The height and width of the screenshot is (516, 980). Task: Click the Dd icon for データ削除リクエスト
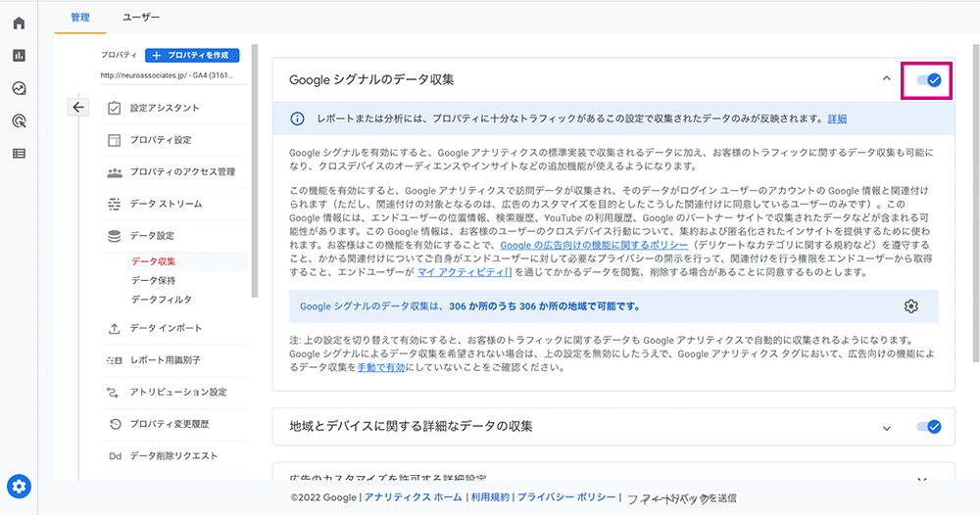click(x=115, y=456)
